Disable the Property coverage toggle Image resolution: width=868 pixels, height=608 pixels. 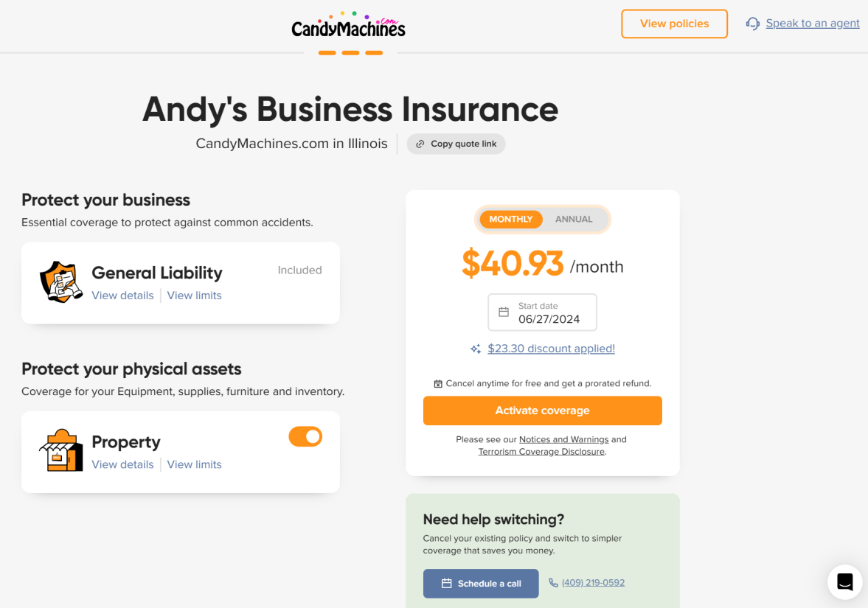pyautogui.click(x=305, y=436)
